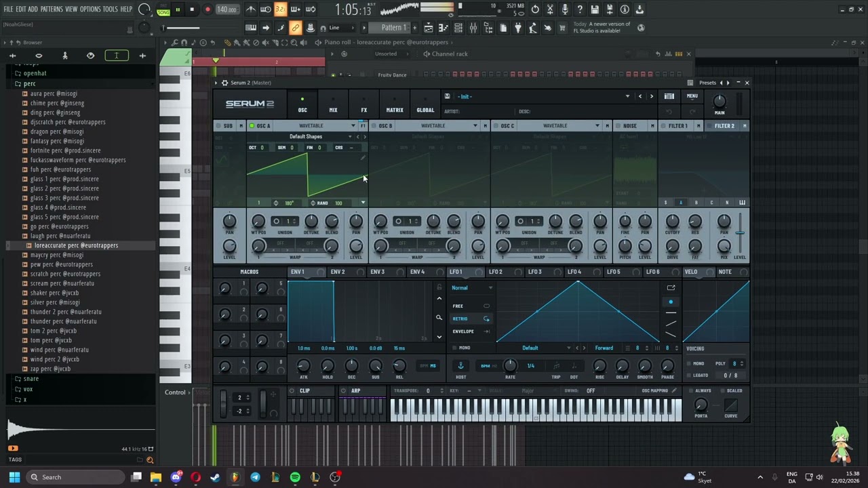Enable the FILTER 1 toggle
Image resolution: width=868 pixels, height=488 pixels.
coord(663,125)
